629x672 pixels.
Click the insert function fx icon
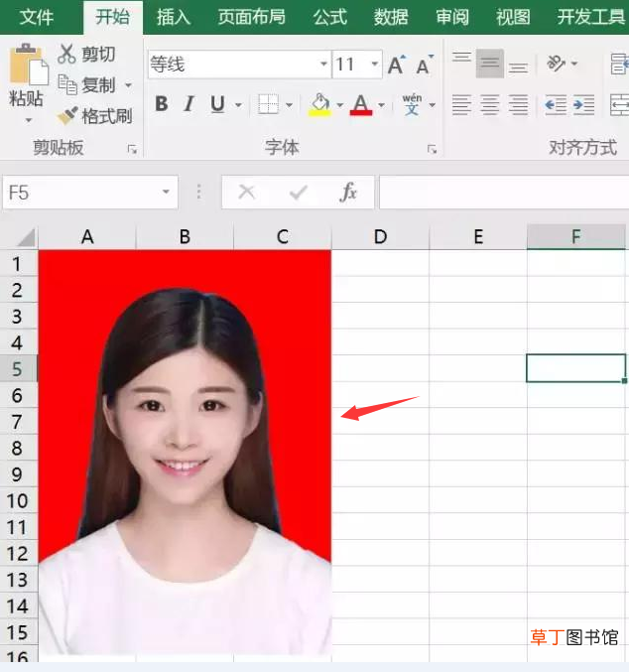tap(348, 192)
